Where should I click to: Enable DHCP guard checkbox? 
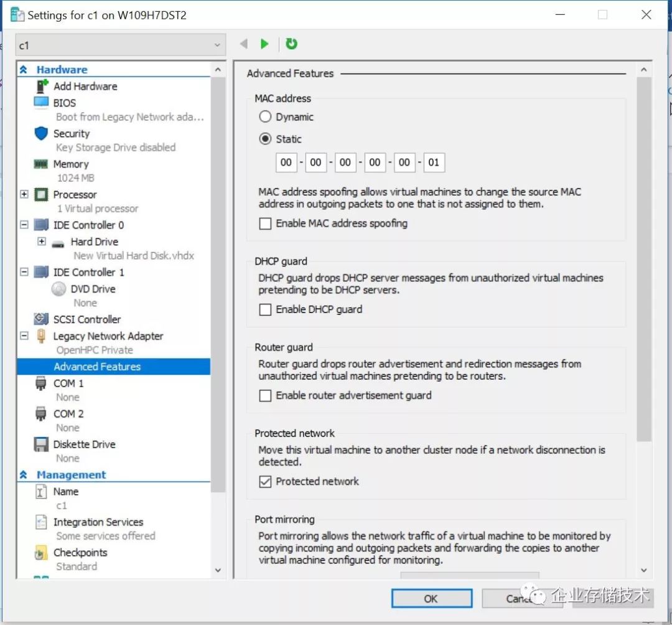266,309
